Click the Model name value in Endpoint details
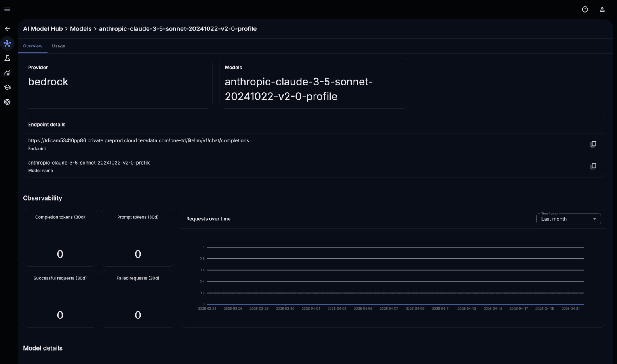The image size is (617, 364). [89, 163]
